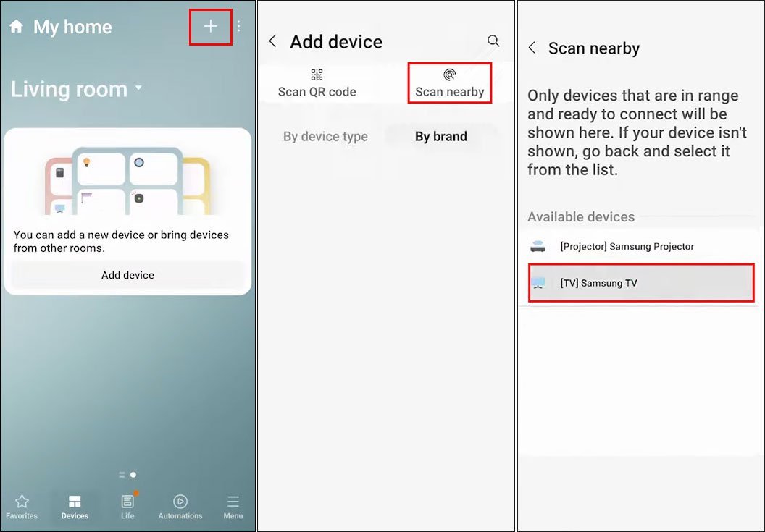Go to the Automations tab
This screenshot has height=532, width=765.
pyautogui.click(x=180, y=507)
